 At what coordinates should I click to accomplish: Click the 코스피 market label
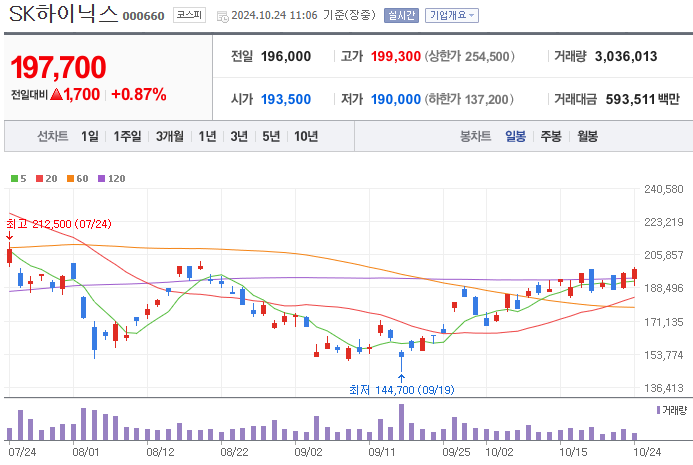(x=189, y=15)
